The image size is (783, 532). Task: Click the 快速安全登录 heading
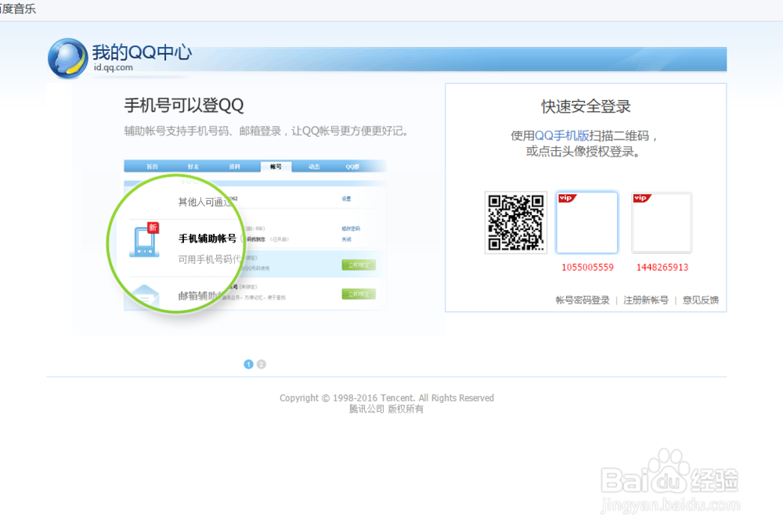coord(586,106)
